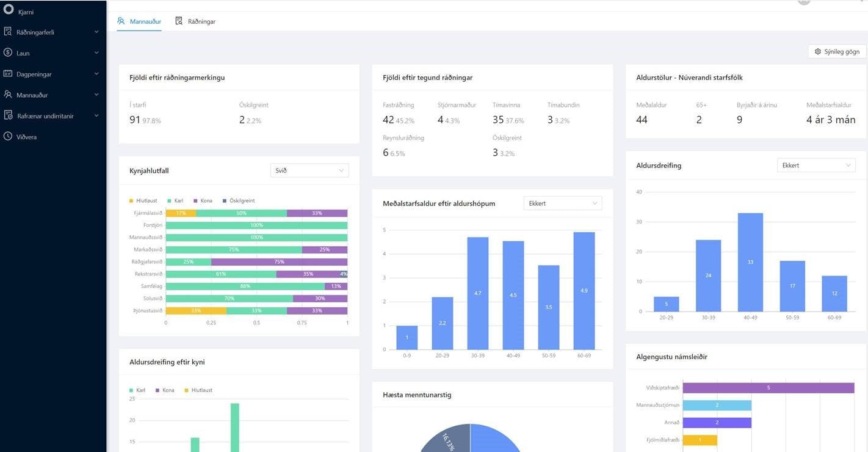Screen dimensions: 868x452
Task: Expand the Laun menu chevron
Action: (96, 53)
